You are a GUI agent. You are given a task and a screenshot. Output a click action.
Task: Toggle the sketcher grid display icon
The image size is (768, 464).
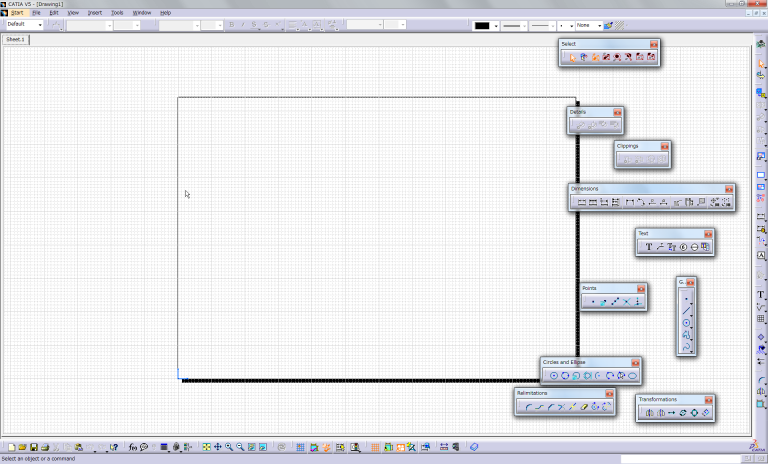(302, 447)
